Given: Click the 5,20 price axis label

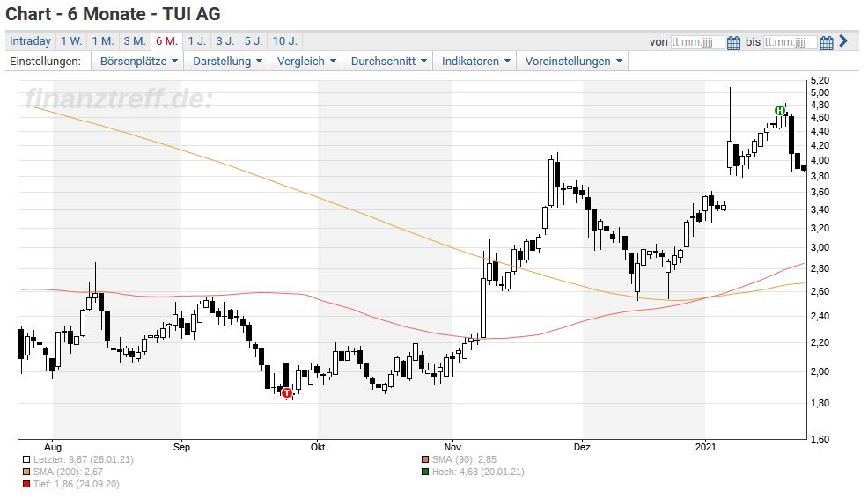Looking at the screenshot, I should click(x=820, y=81).
